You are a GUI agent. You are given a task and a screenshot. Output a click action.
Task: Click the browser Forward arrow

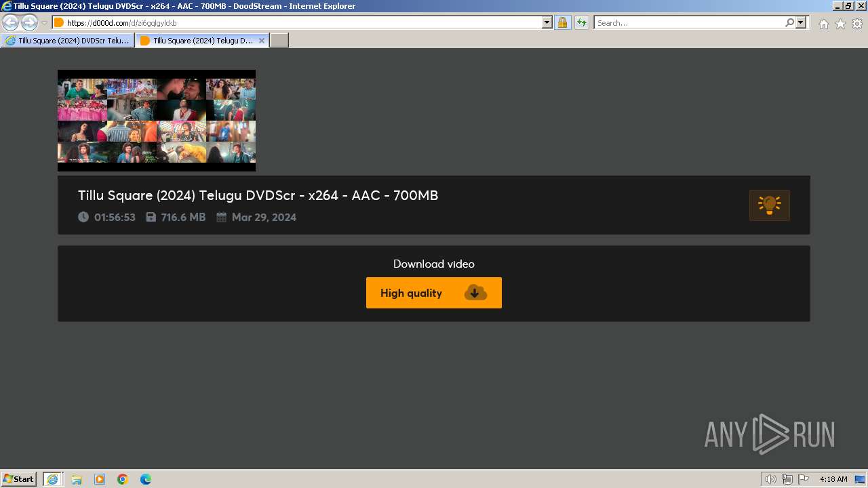click(x=29, y=23)
